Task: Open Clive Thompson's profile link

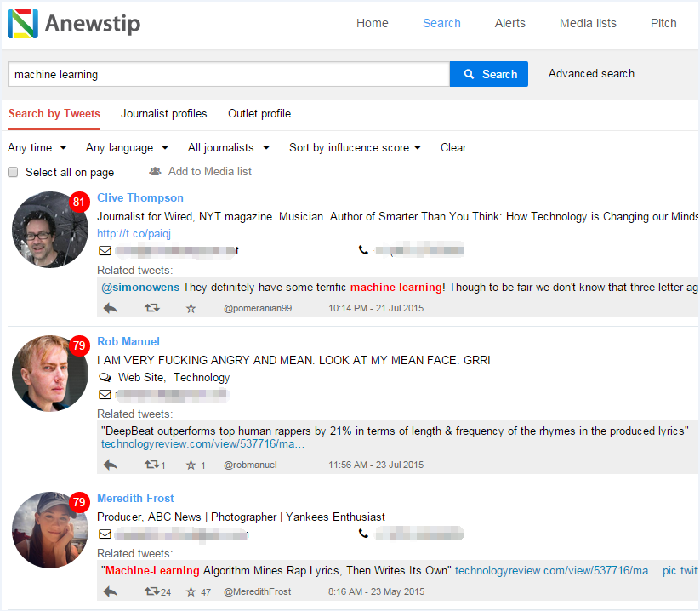Action: click(140, 198)
